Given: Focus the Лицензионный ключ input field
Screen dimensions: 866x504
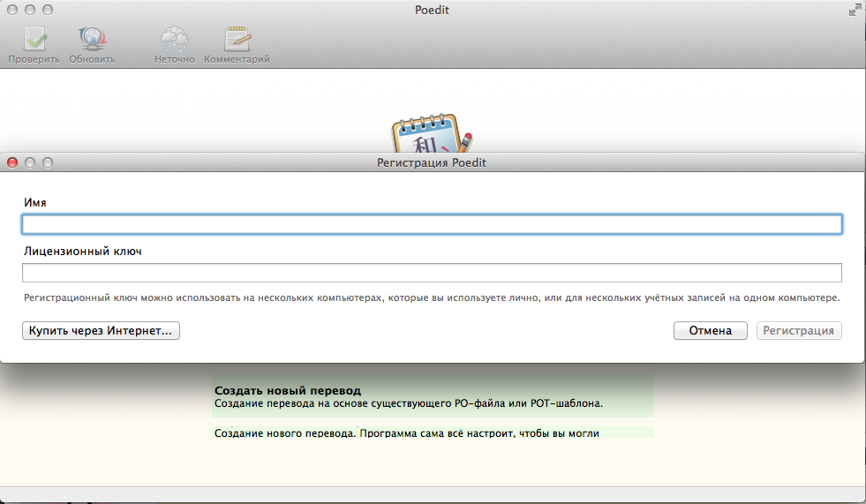Looking at the screenshot, I should [432, 273].
